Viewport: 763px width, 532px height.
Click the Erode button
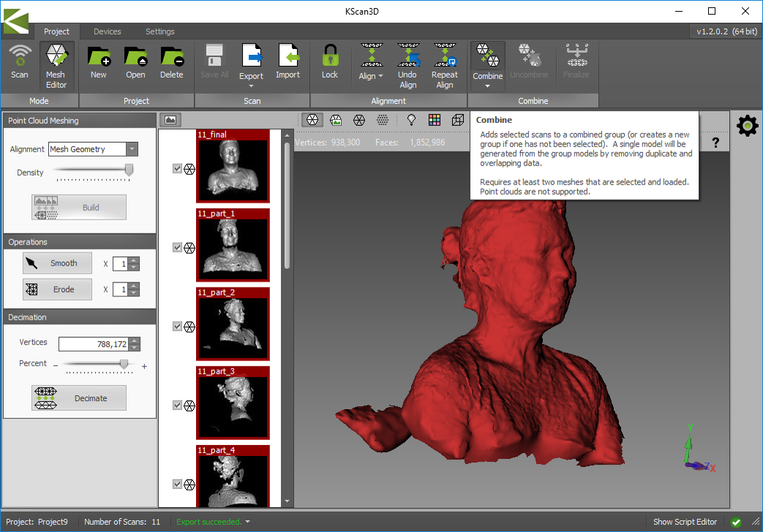(x=57, y=290)
